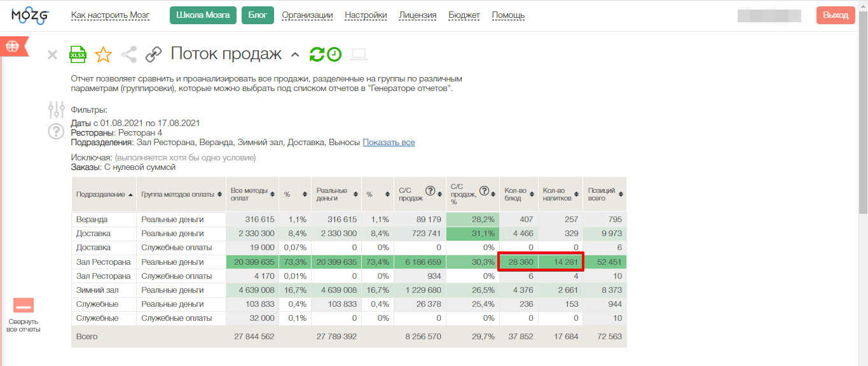Select the Веранда row name cell
Screen dimensions: 868x366
pyautogui.click(x=104, y=219)
